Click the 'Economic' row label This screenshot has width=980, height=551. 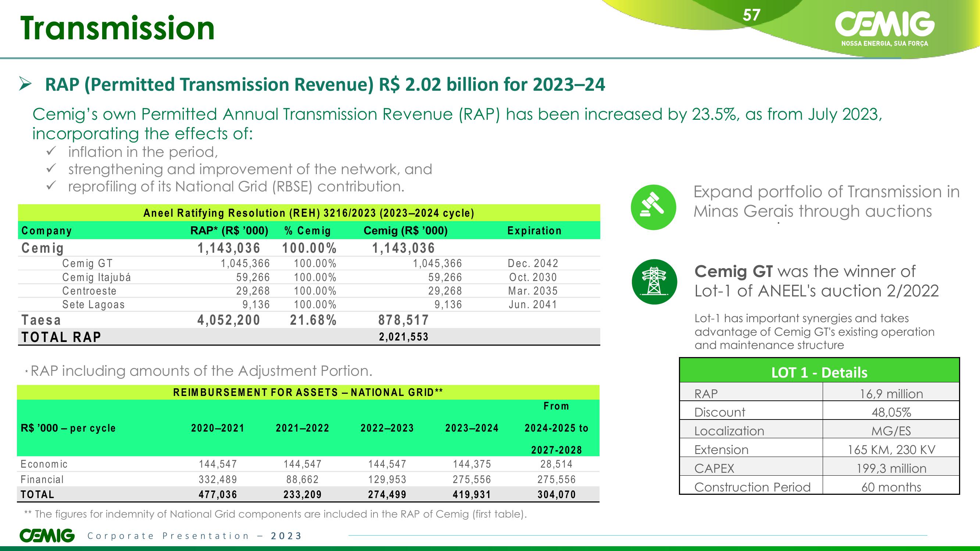(x=44, y=464)
